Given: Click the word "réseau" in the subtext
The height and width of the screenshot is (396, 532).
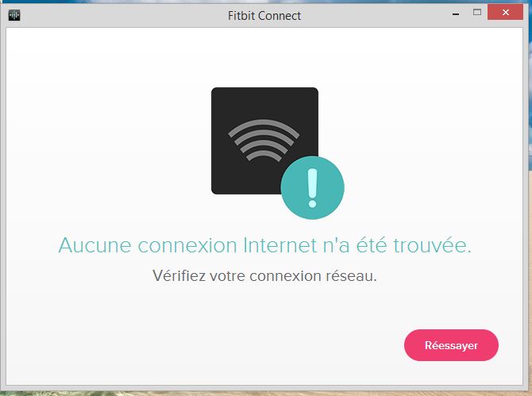Looking at the screenshot, I should 351,275.
